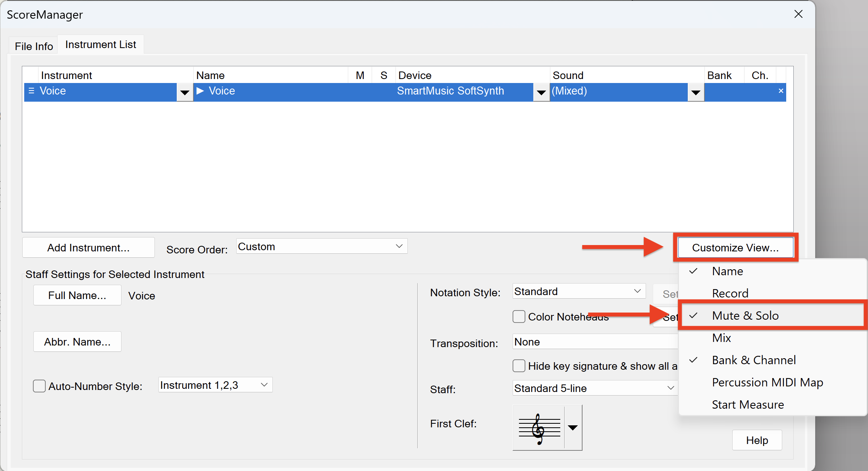Click the drag handle icon on Voice row
Screen dimensions: 868x471
pos(31,91)
